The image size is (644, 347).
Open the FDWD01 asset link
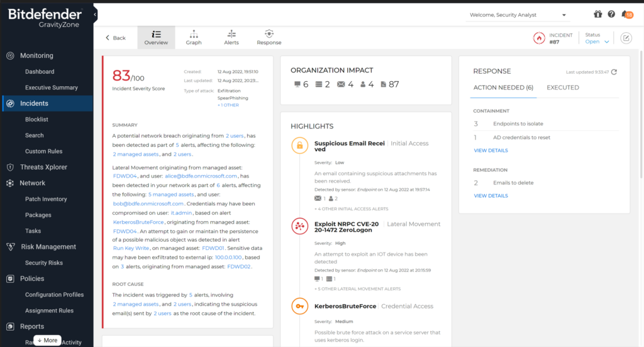pos(213,248)
